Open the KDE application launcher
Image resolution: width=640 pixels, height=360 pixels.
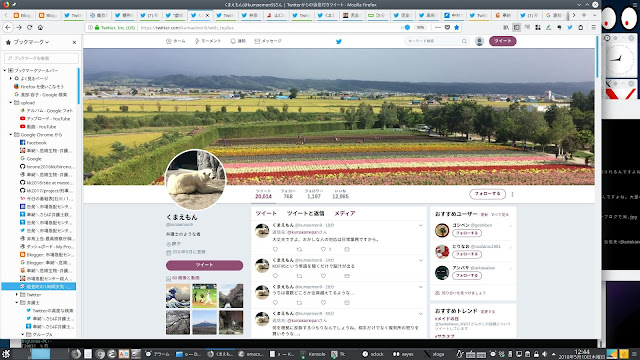pos(6,354)
